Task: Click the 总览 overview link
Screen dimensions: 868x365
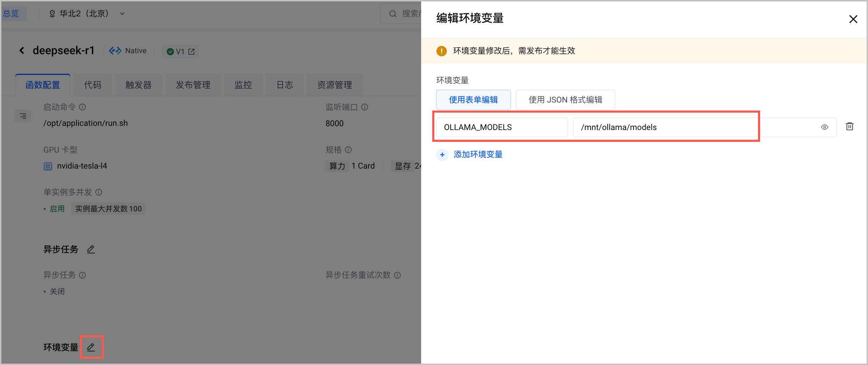Action: [x=11, y=14]
